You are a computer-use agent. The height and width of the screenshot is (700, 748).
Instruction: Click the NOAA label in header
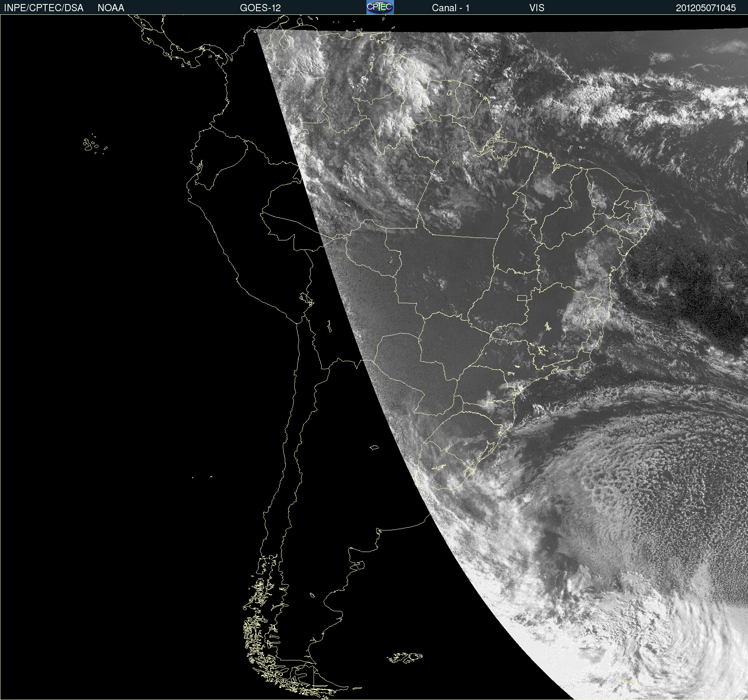coord(111,8)
